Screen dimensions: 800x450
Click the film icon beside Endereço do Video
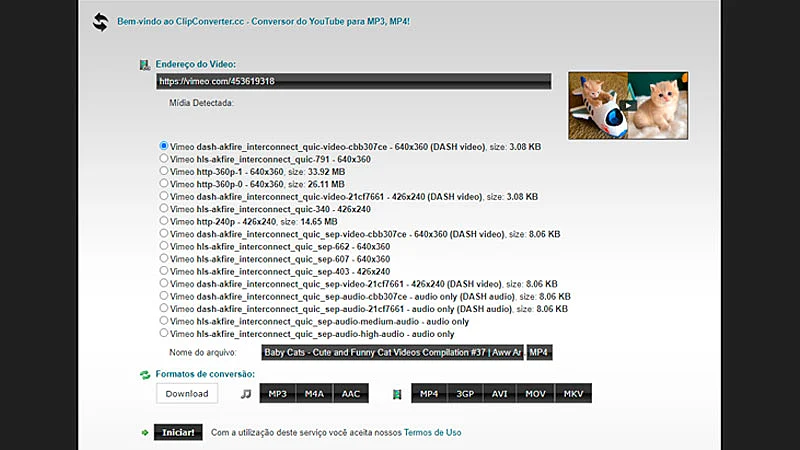[x=145, y=65]
